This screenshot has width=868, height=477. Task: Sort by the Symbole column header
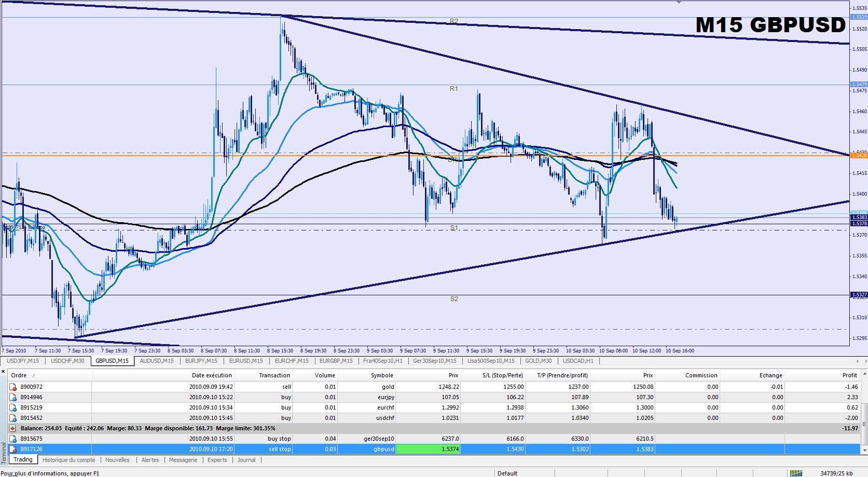pos(382,375)
